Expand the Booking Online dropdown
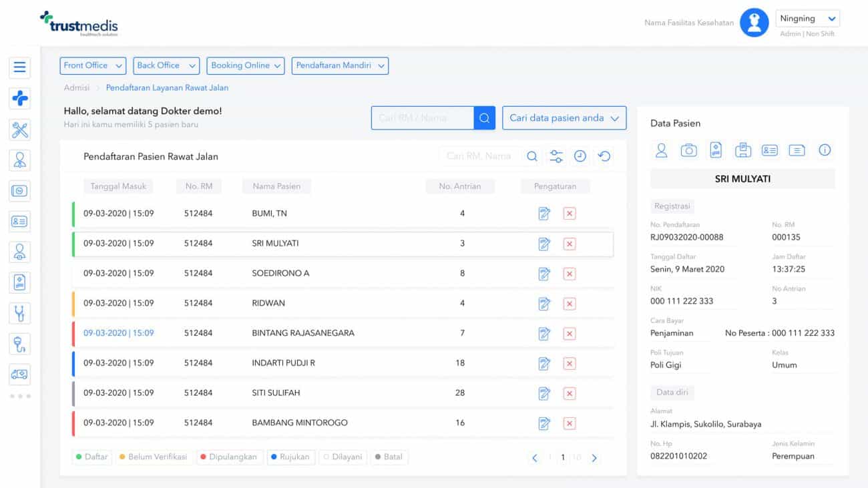This screenshot has width=868, height=488. 246,65
